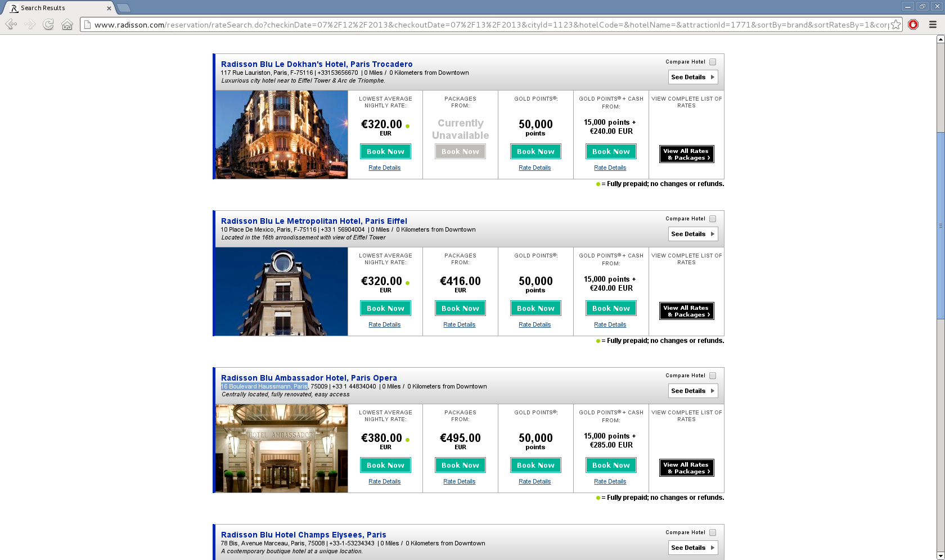Screen dimensions: 945x560
Task: Open Radisson Blu Le Metropolitan Hotel link
Action: pos(314,221)
